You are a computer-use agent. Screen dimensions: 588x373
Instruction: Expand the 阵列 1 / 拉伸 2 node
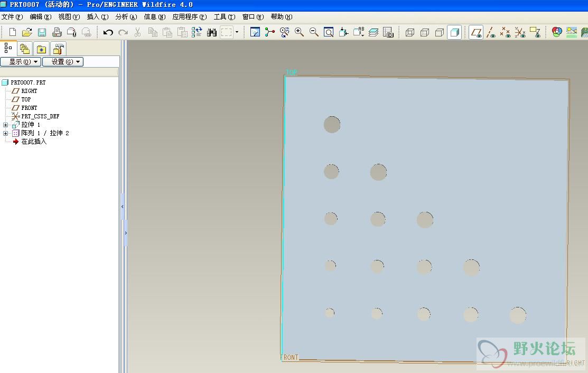6,133
